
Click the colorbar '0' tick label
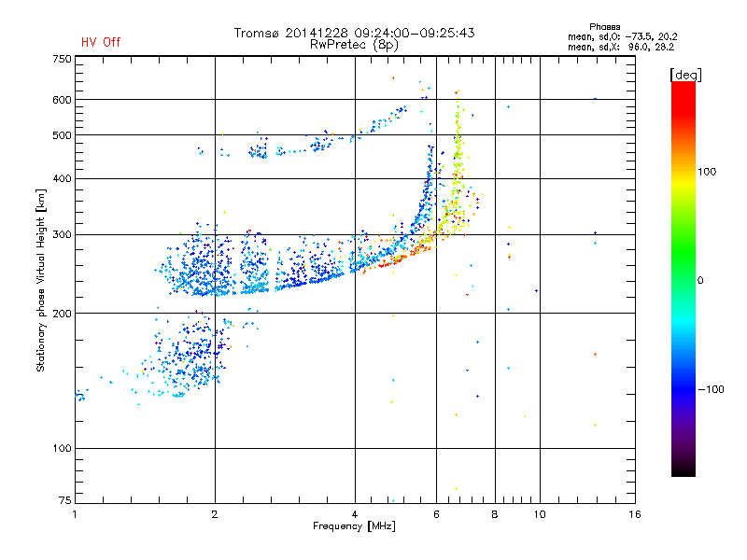click(700, 281)
